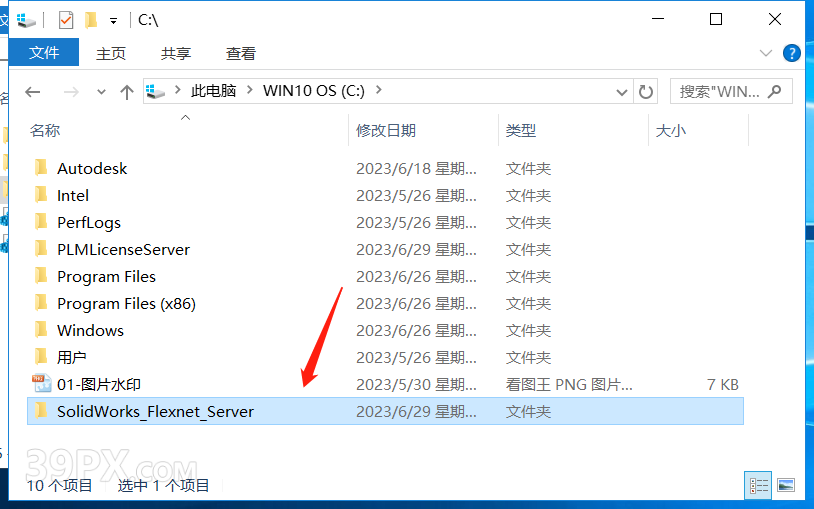Click 此电脑 in the address breadcrumb
This screenshot has height=509, width=814.
click(213, 91)
